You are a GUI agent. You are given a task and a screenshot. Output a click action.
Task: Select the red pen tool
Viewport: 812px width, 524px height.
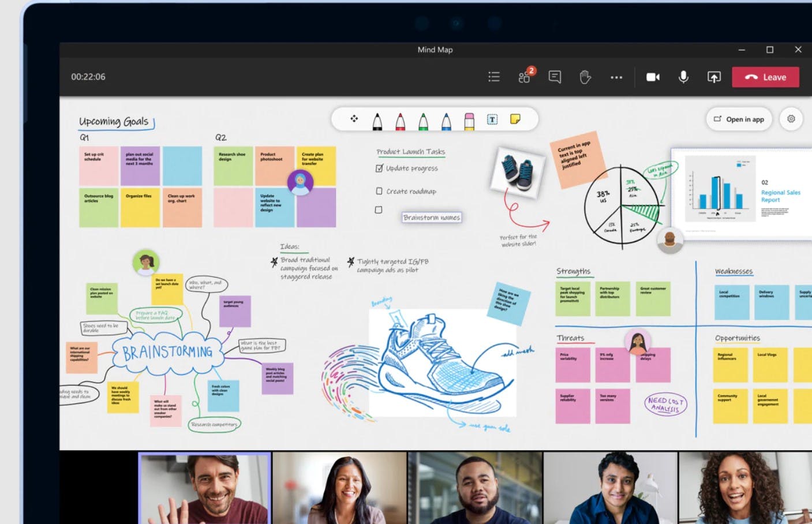(401, 119)
